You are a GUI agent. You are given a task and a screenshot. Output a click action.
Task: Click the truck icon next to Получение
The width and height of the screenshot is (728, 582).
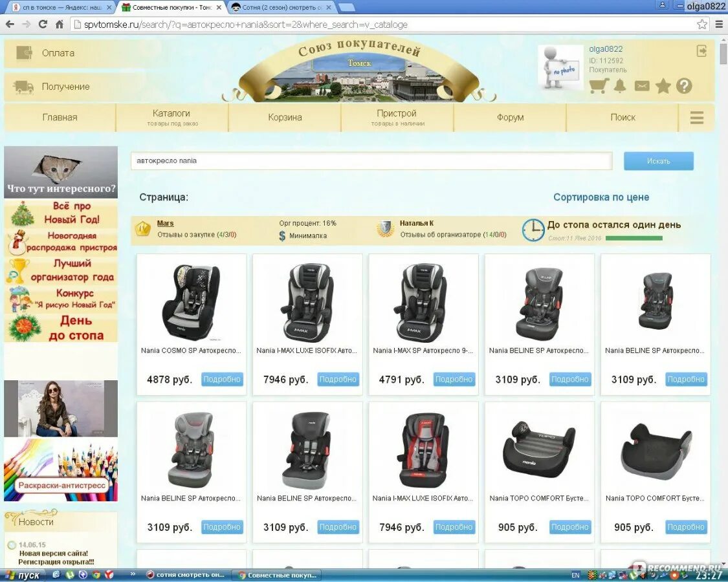[23, 87]
